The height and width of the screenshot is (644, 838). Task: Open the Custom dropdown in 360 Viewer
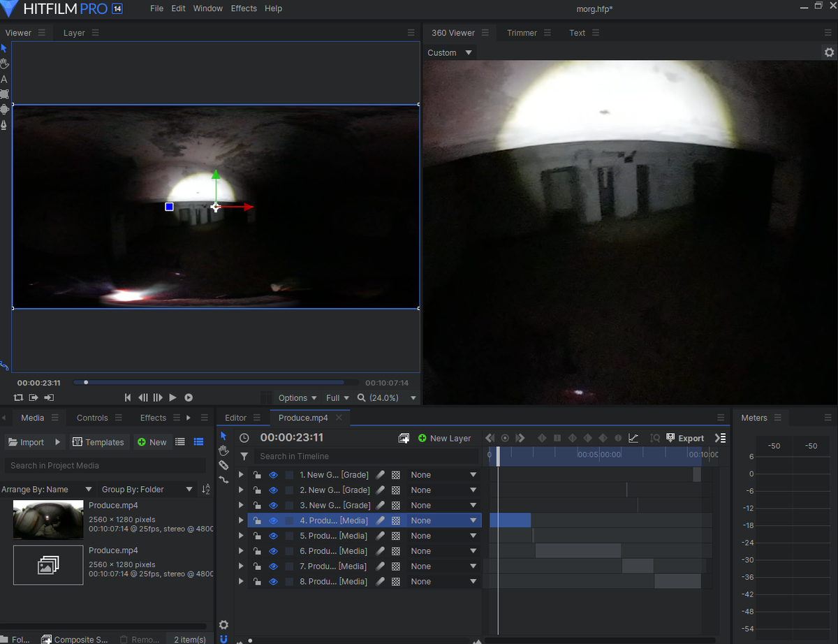(x=450, y=52)
